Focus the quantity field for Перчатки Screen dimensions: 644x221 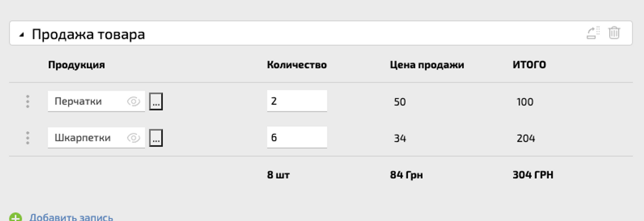pyautogui.click(x=296, y=101)
